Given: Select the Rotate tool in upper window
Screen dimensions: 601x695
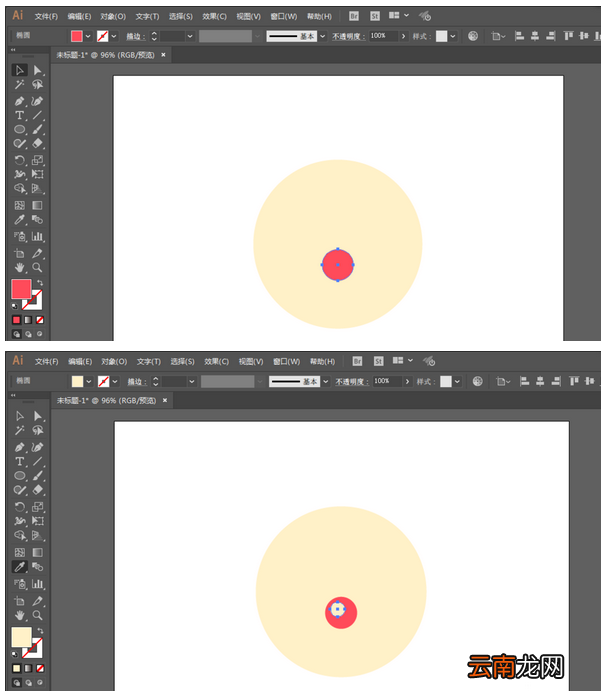Looking at the screenshot, I should pyautogui.click(x=20, y=160).
